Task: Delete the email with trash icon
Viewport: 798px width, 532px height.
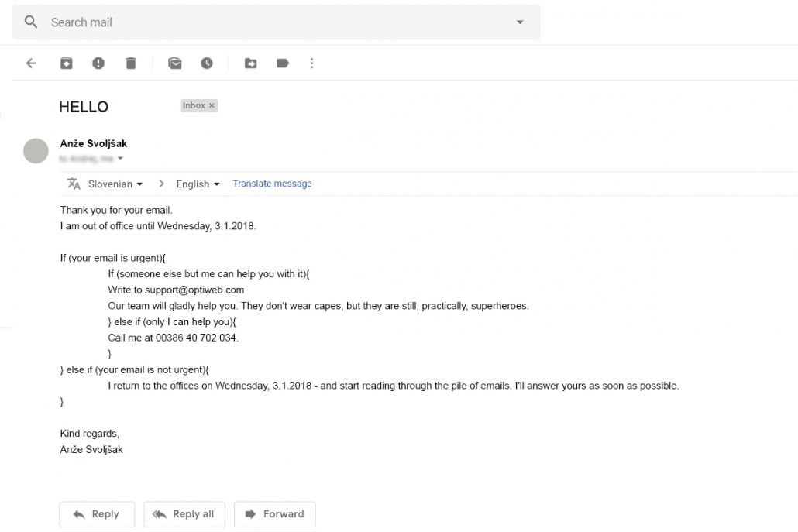Action: coord(131,63)
